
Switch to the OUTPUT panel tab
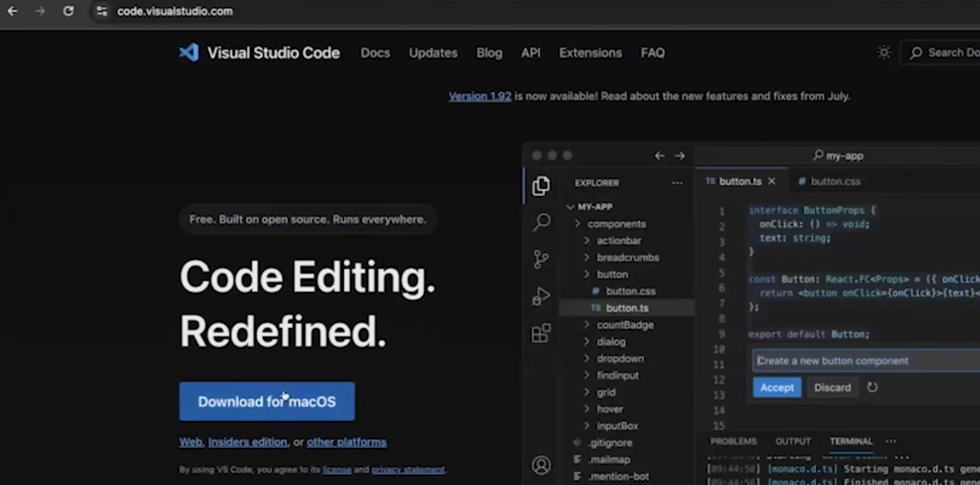(x=793, y=441)
